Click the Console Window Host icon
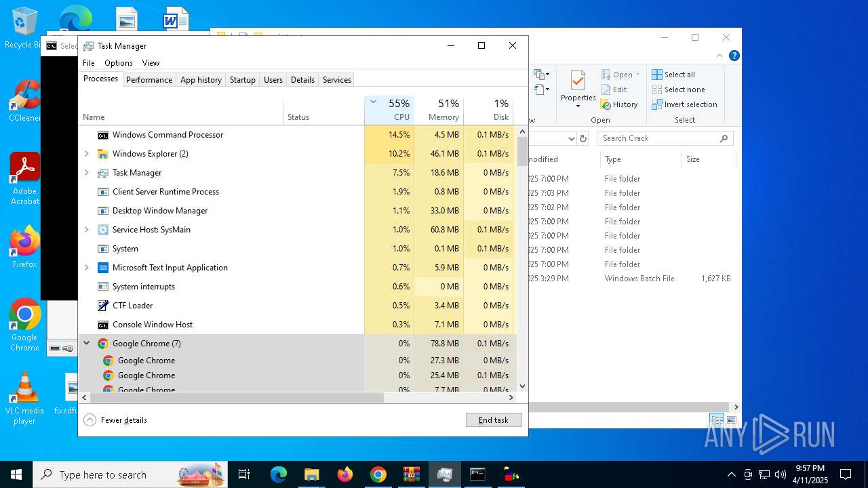The height and width of the screenshot is (488, 868). (103, 325)
